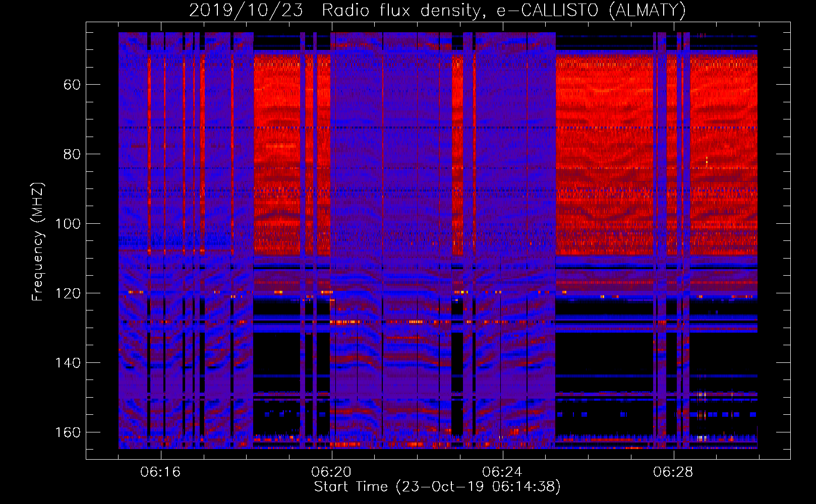Click the frequency tick label '160'
The height and width of the screenshot is (504, 816).
click(68, 432)
